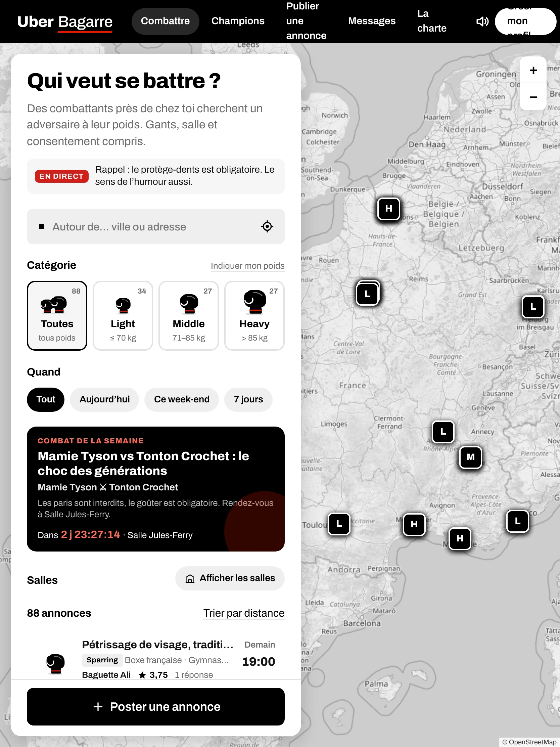The image size is (560, 747).
Task: Open the Combat de la semaine card
Action: 156,489
